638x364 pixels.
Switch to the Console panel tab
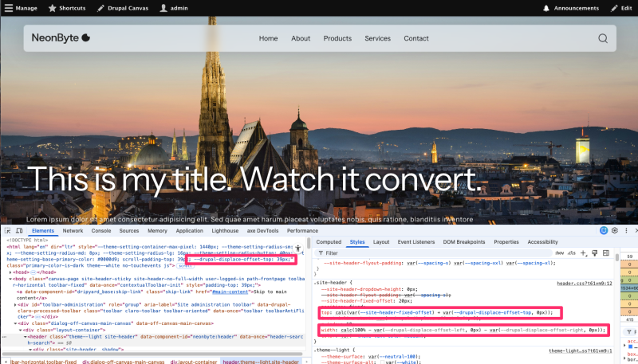pos(101,231)
